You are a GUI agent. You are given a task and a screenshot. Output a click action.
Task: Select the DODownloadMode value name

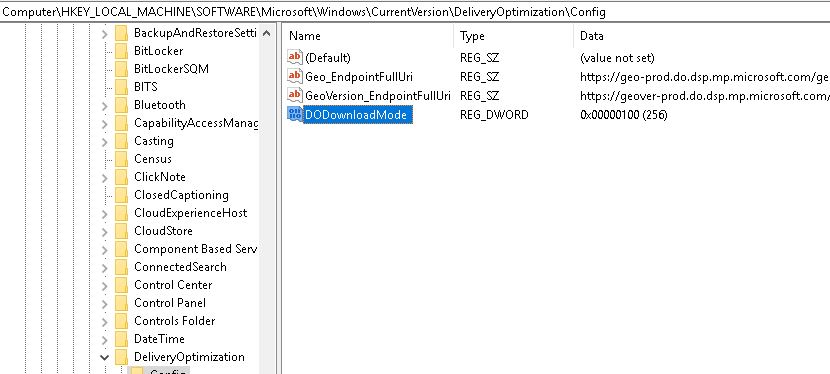pyautogui.click(x=357, y=114)
